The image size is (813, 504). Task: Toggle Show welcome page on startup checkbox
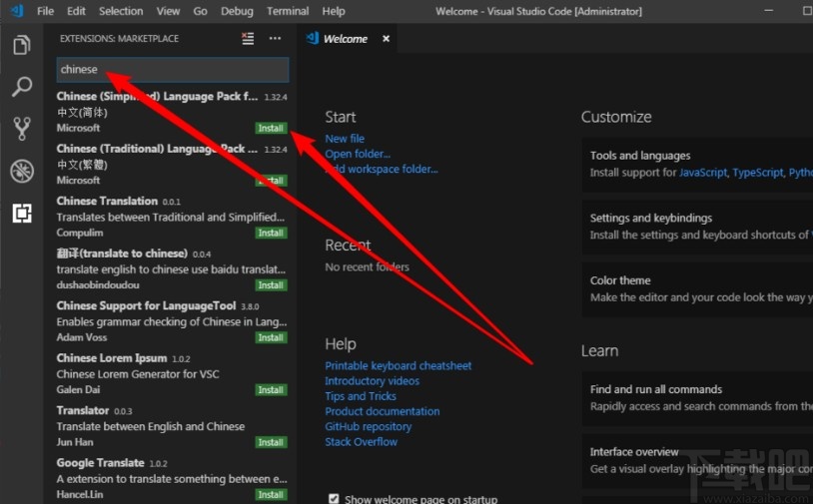334,499
